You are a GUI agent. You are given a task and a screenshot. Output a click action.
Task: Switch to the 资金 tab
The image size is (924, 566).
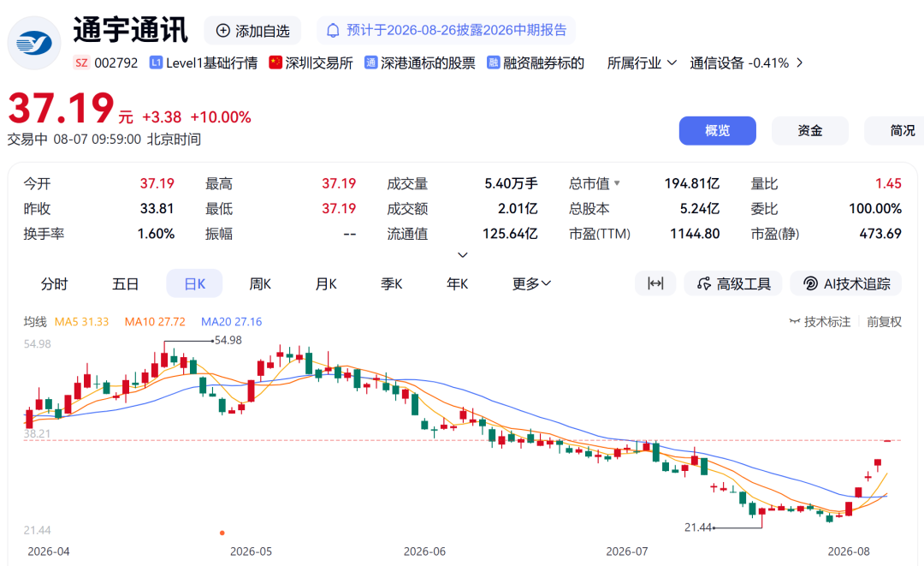pyautogui.click(x=809, y=131)
